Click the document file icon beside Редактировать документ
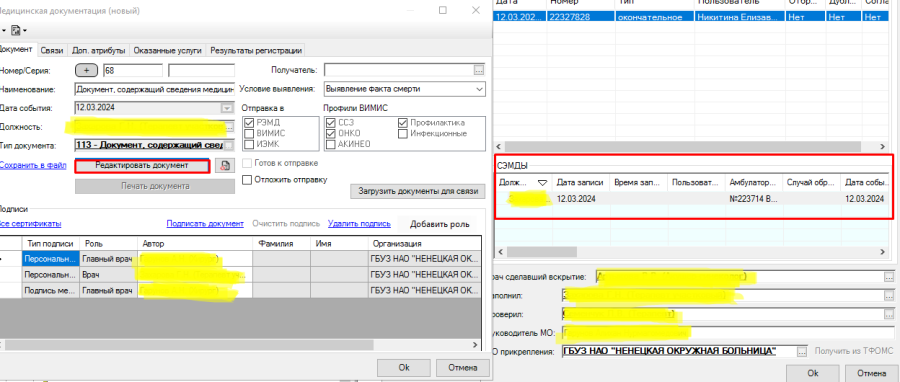 (x=224, y=166)
